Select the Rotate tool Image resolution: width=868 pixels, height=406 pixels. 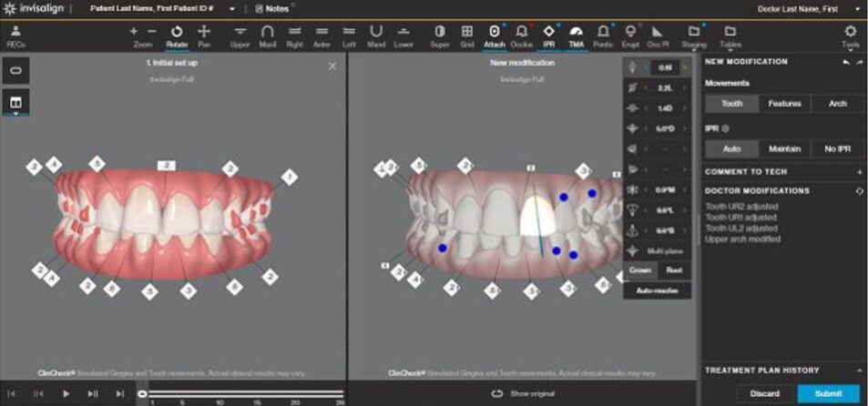pyautogui.click(x=177, y=36)
